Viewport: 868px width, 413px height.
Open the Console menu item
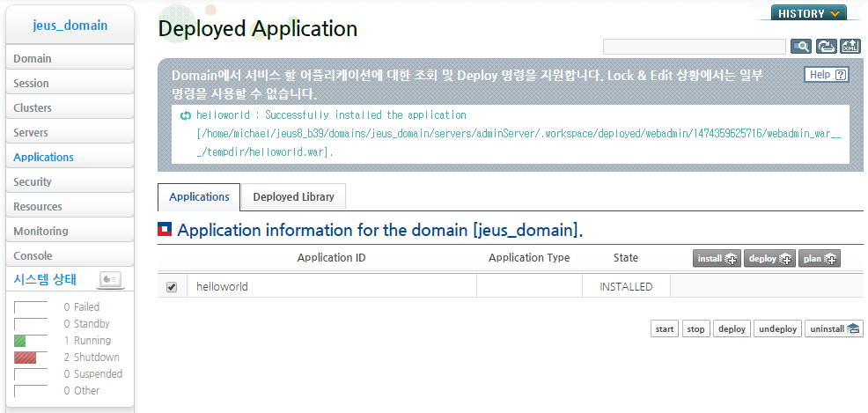pyautogui.click(x=70, y=255)
